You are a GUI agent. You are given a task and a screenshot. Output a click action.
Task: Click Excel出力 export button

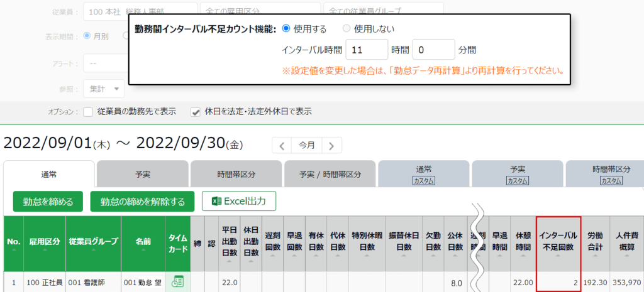tap(238, 202)
